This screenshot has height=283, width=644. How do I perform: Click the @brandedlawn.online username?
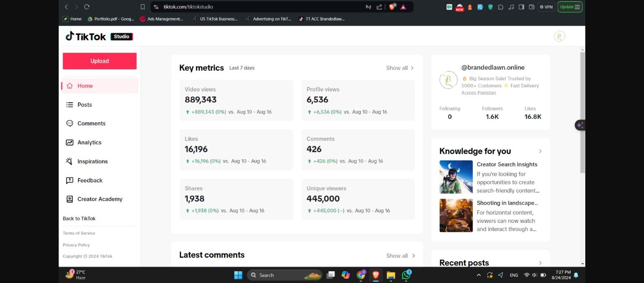tap(493, 67)
